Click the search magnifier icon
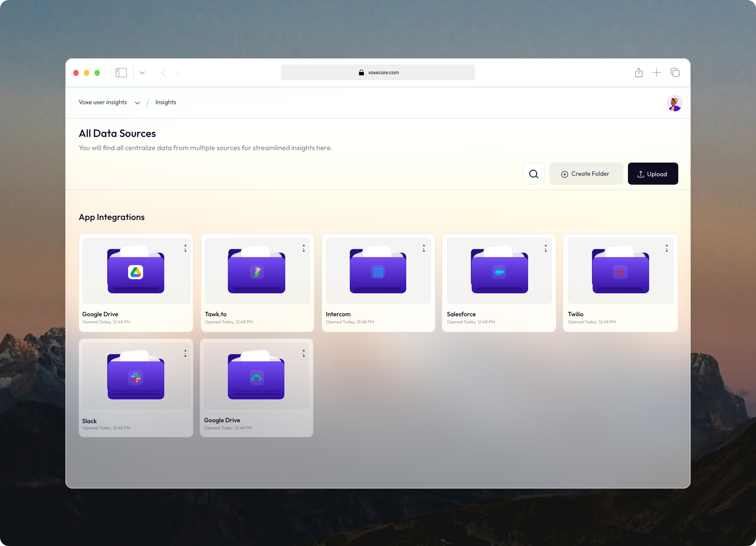 [x=533, y=174]
